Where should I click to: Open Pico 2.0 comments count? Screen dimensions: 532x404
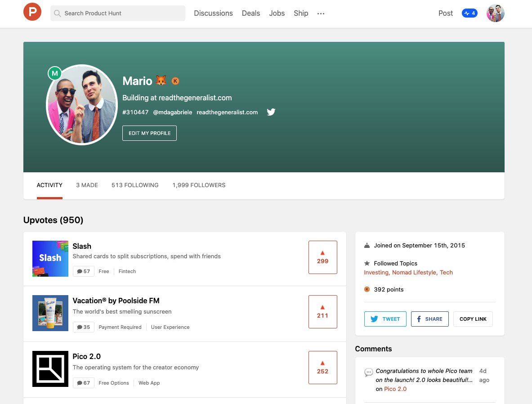tap(84, 383)
